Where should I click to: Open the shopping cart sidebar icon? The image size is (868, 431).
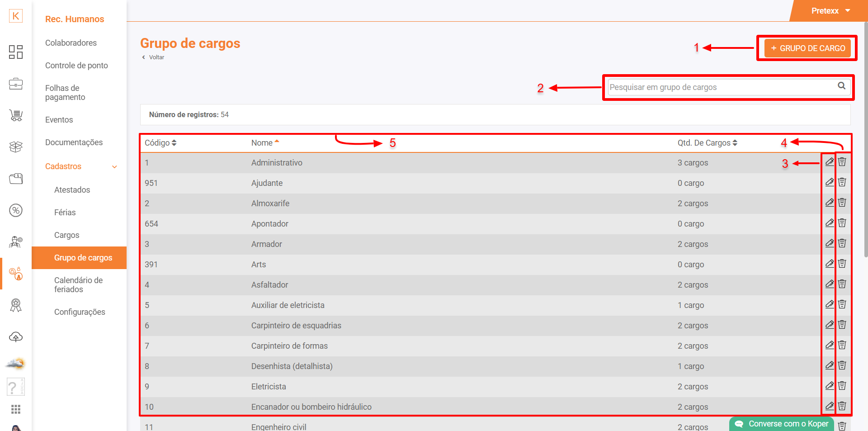[16, 115]
